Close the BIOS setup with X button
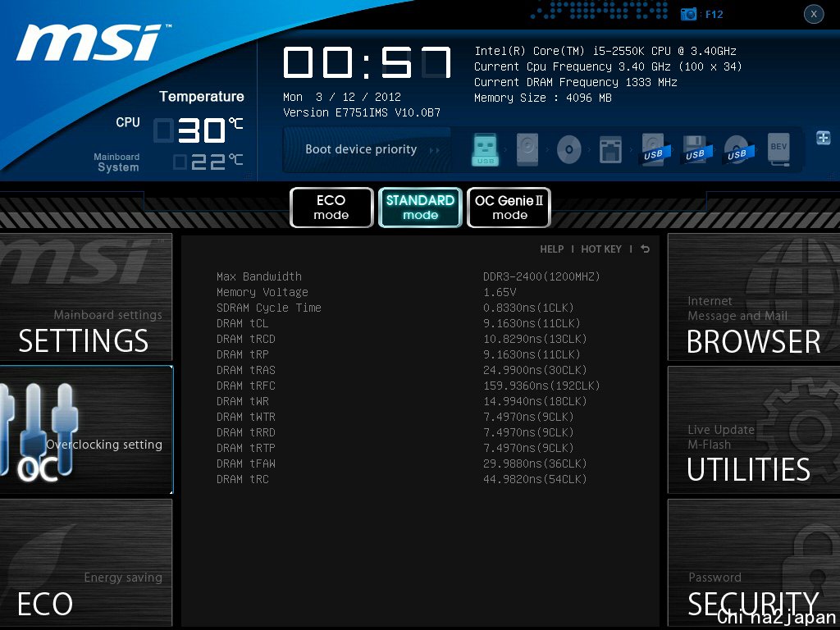The width and height of the screenshot is (840, 630). pyautogui.click(x=814, y=15)
